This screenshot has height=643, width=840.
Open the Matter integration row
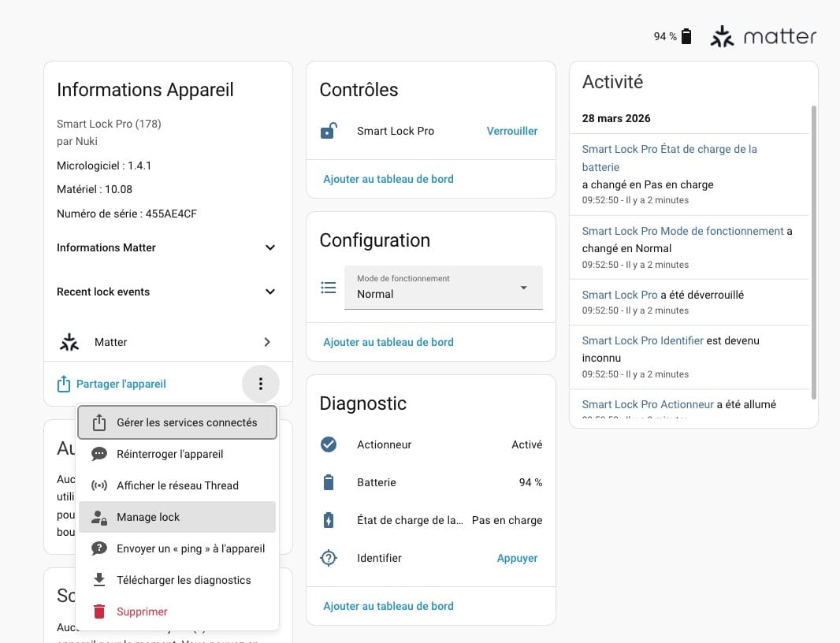[x=167, y=342]
